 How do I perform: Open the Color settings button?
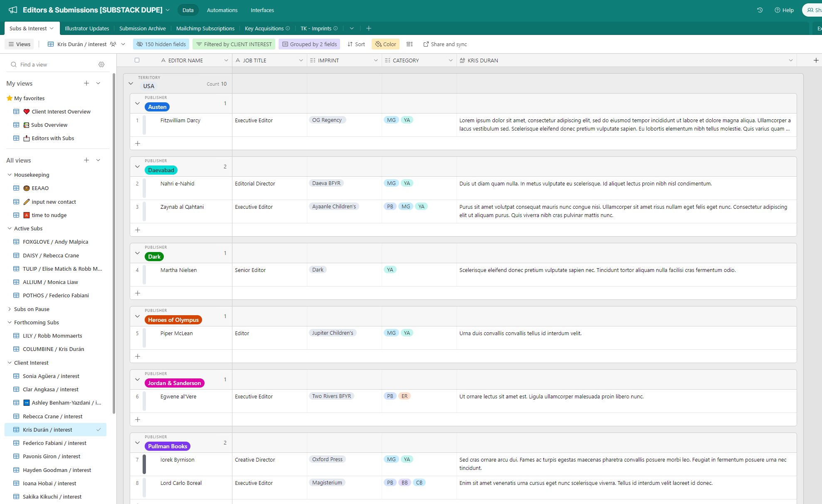(x=386, y=44)
